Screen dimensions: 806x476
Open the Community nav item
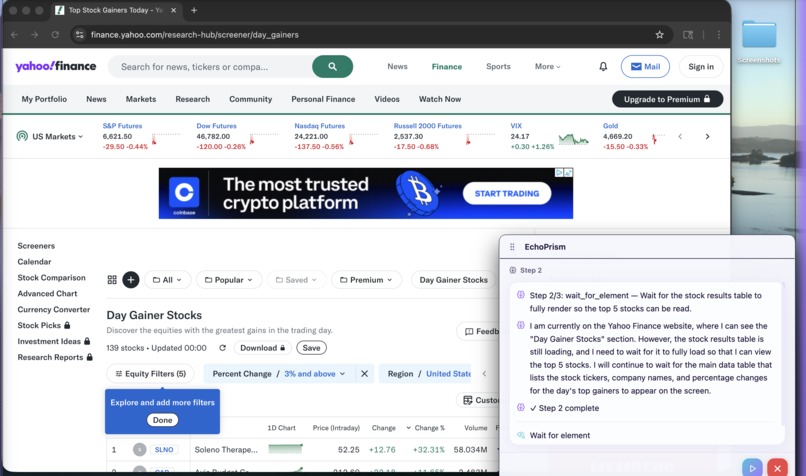(250, 99)
